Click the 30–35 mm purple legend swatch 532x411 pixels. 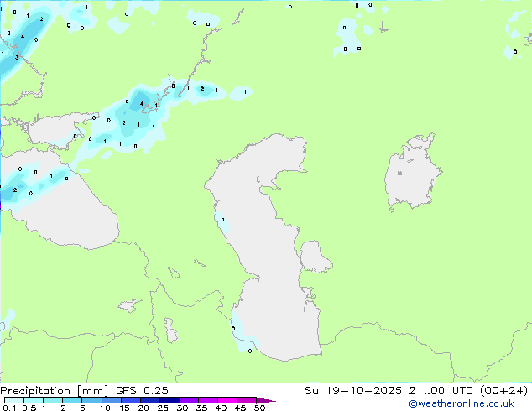pyautogui.click(x=189, y=400)
